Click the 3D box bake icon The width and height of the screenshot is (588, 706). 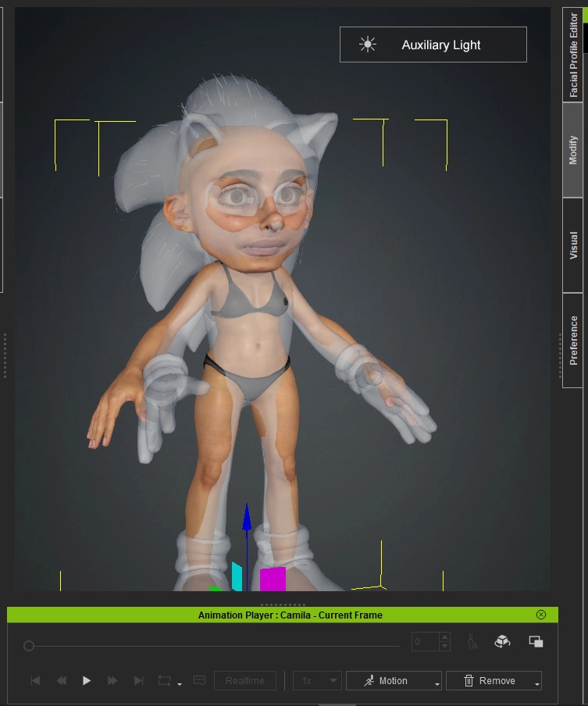(502, 642)
